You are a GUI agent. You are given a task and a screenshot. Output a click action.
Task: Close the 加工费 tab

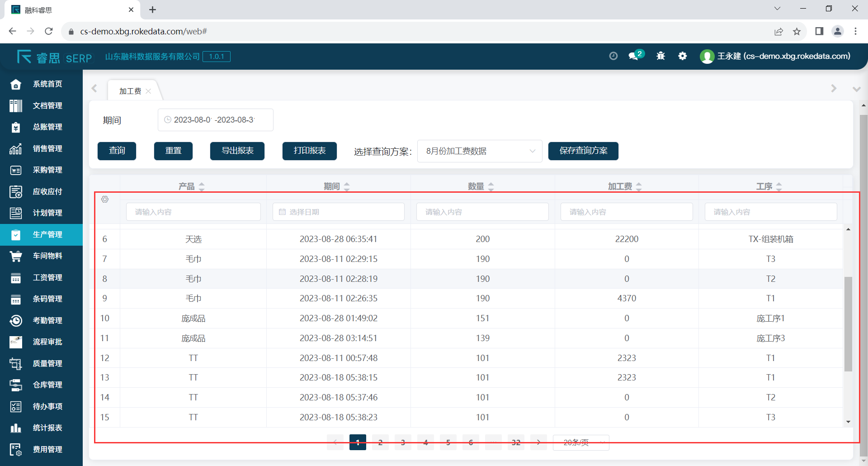[x=148, y=91]
